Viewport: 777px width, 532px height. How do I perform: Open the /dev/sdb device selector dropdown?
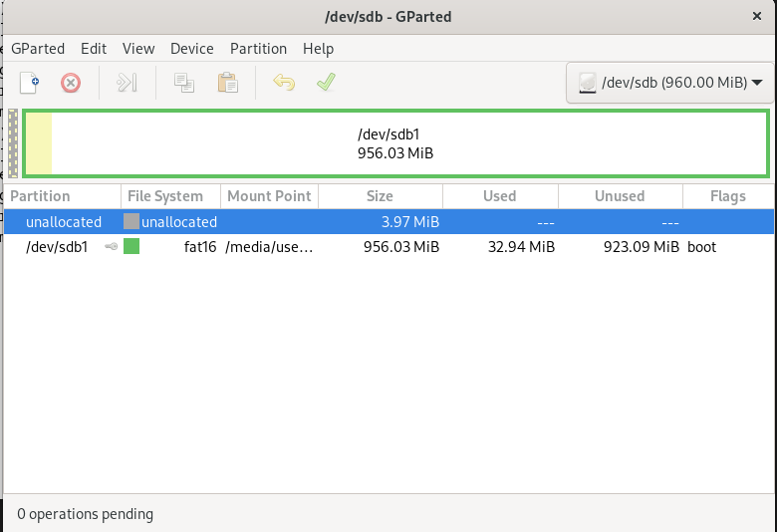click(670, 83)
